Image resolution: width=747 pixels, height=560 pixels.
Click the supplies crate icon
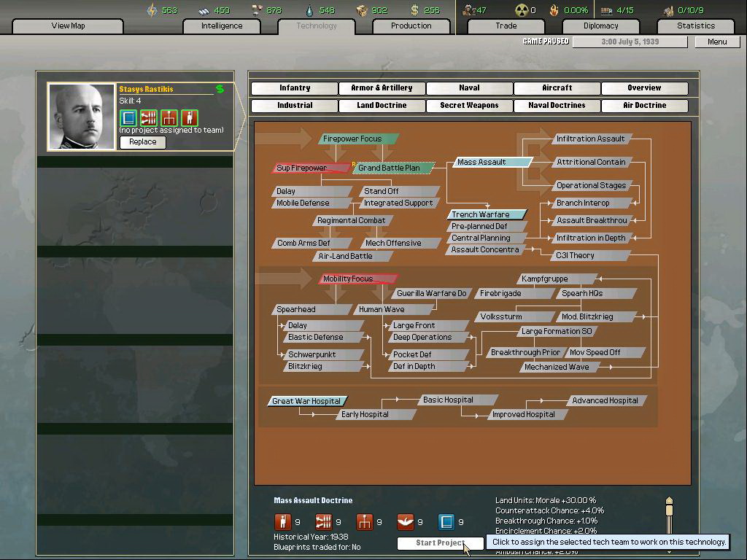pyautogui.click(x=362, y=10)
